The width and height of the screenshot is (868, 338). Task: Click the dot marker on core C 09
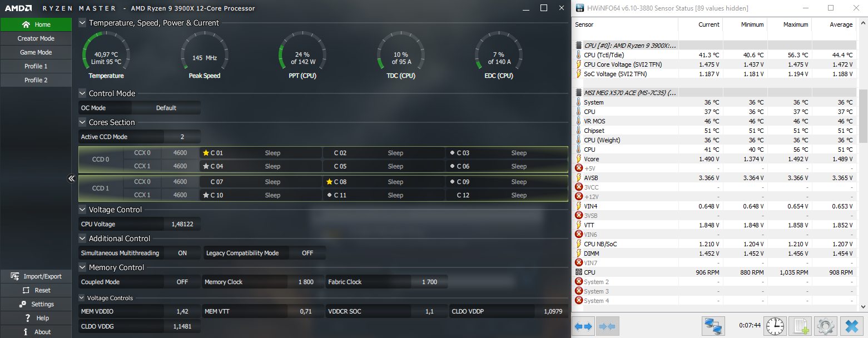coord(452,182)
